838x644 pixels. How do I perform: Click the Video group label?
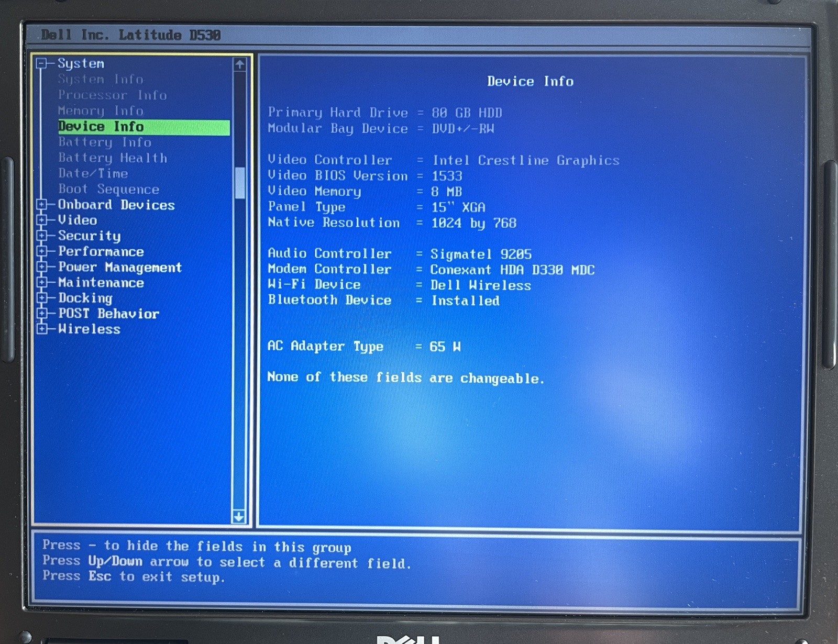click(78, 220)
